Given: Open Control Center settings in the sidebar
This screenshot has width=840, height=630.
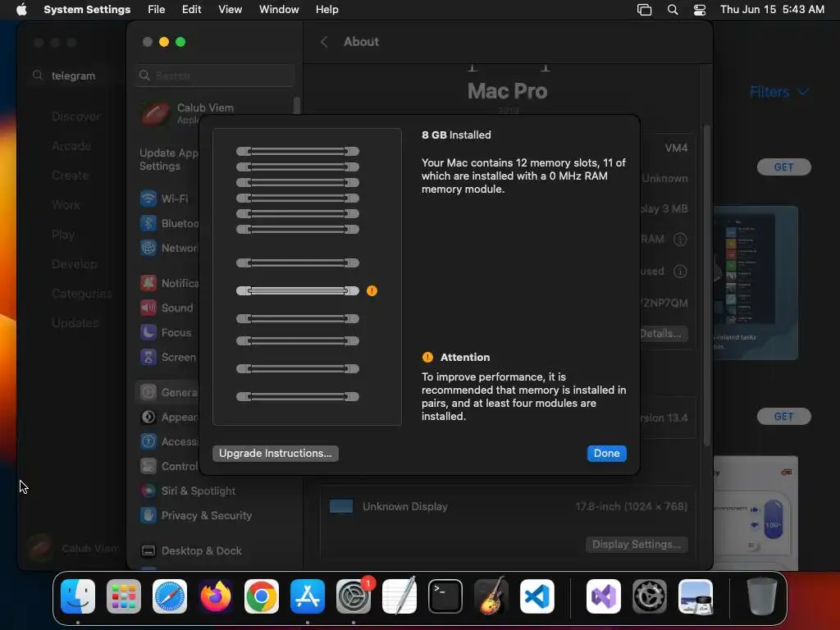Looking at the screenshot, I should click(169, 467).
